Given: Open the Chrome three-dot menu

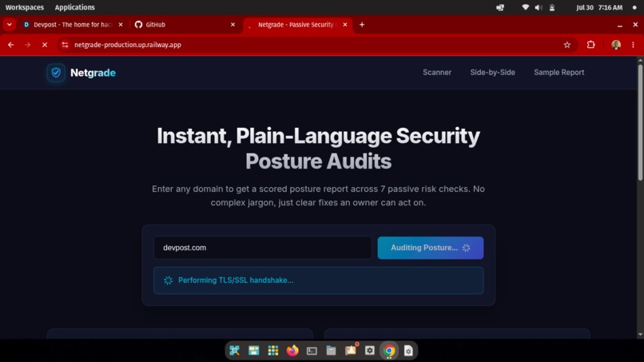Looking at the screenshot, I should [633, 45].
